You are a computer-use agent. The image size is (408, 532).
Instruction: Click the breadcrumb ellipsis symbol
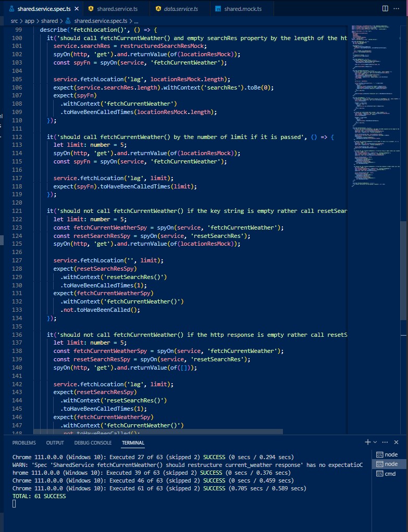click(x=136, y=21)
